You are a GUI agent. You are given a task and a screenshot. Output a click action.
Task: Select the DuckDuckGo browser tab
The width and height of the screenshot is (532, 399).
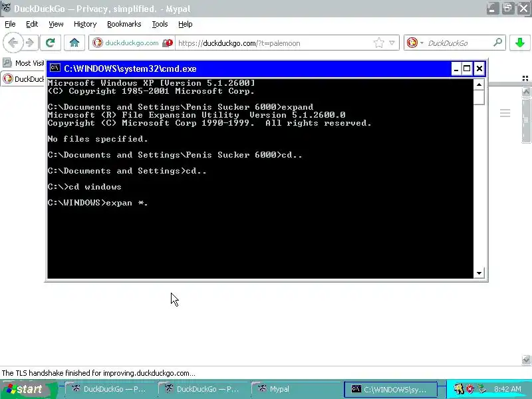click(x=23, y=78)
